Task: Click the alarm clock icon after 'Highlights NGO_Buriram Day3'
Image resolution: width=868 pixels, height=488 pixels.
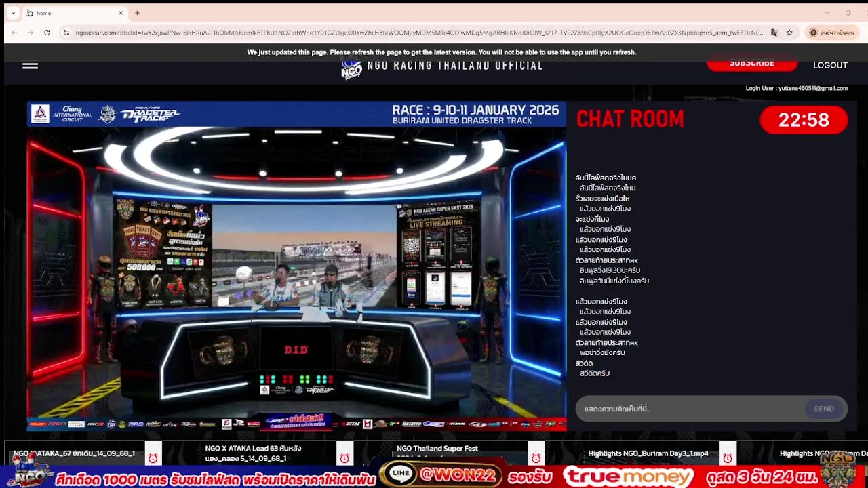Action: click(728, 458)
